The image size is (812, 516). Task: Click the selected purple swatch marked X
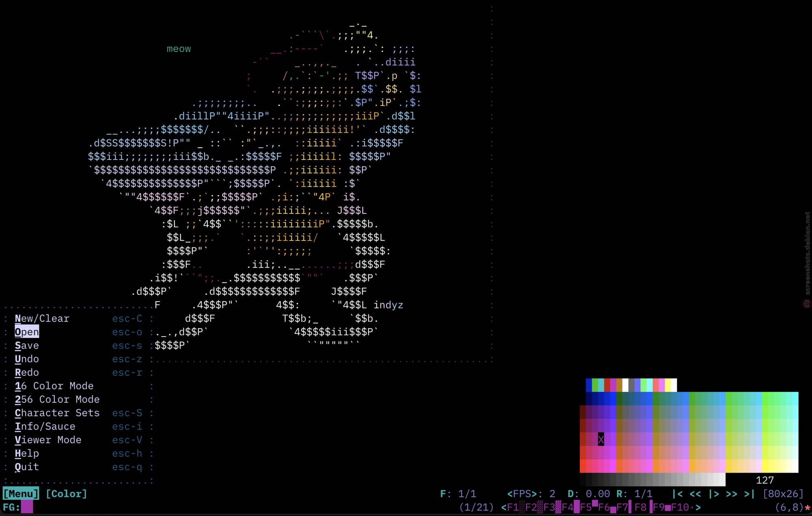click(x=601, y=439)
